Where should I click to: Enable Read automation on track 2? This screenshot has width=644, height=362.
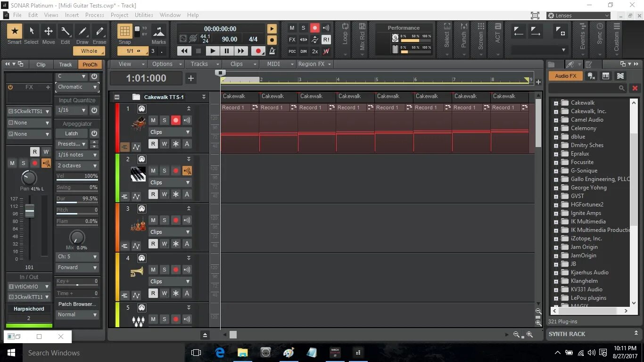click(153, 194)
